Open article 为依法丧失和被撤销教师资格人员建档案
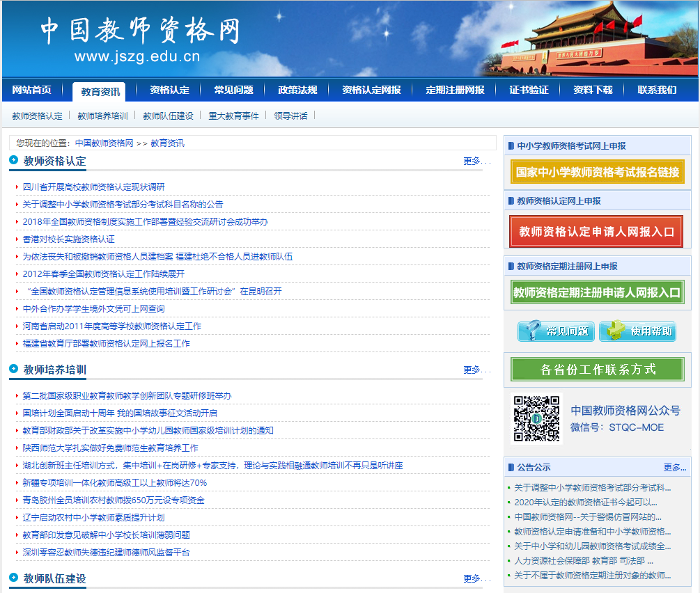 pos(157,257)
